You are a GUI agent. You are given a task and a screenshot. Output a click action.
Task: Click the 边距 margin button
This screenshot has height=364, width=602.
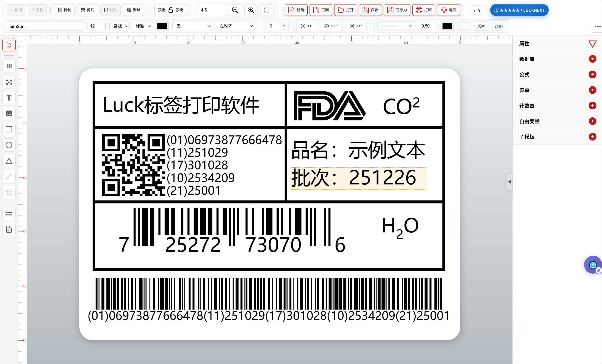point(499,26)
